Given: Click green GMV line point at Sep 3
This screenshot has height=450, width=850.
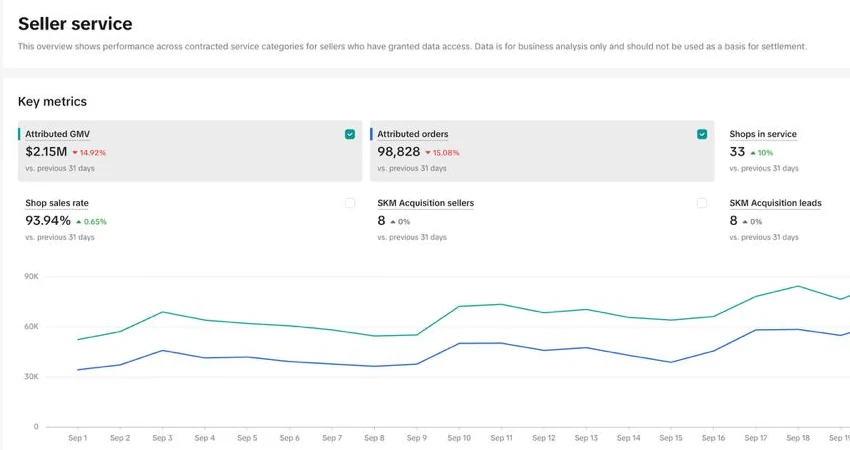Looking at the screenshot, I should pos(162,312).
